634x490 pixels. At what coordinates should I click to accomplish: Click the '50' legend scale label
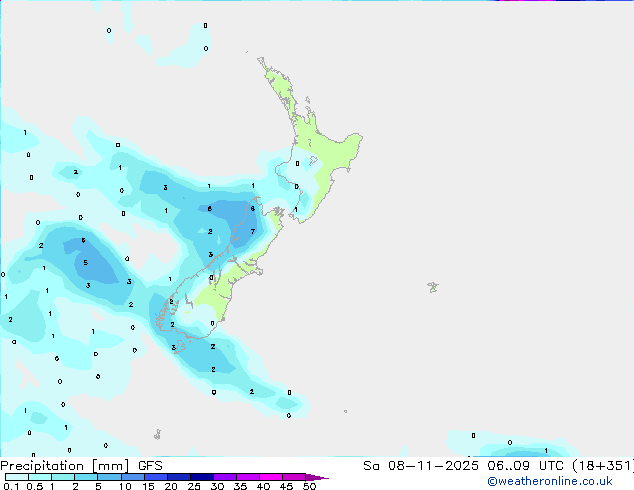309,486
